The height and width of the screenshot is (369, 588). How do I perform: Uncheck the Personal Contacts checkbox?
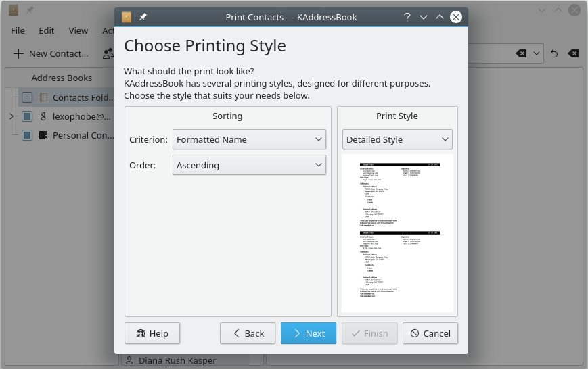click(27, 135)
